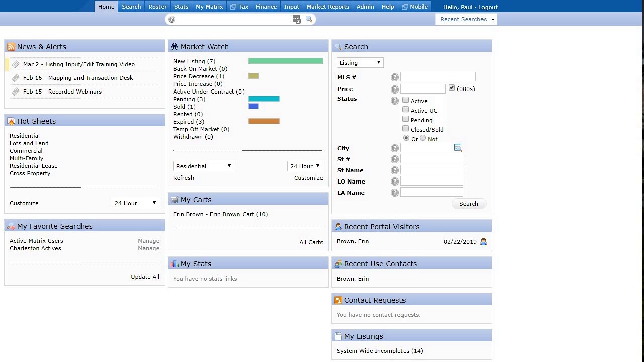Open the Mobile menu item
Image resolution: width=644 pixels, height=362 pixels.
pos(415,7)
